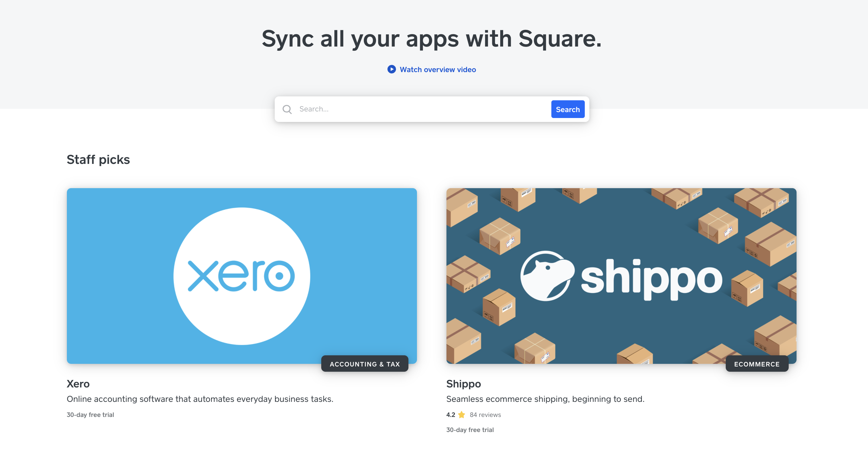Click Shippo's 30-day free trial label
Screen dimensions: 868x453
[x=470, y=430]
